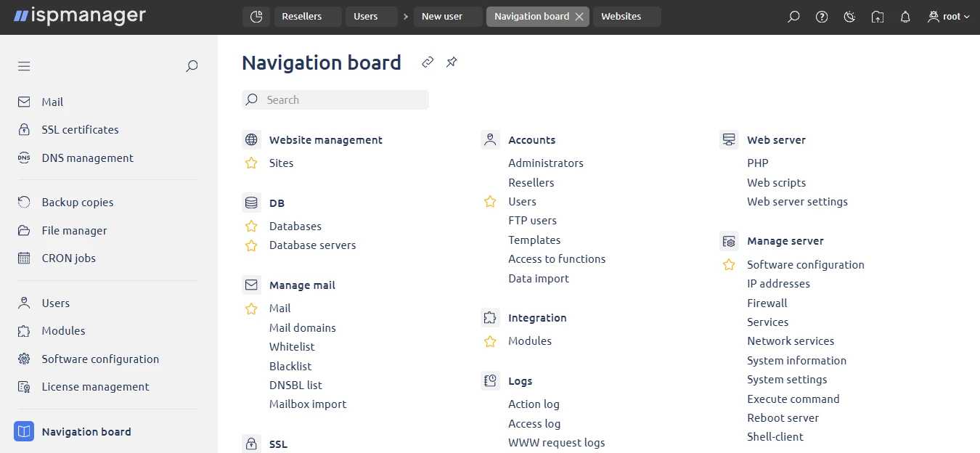
Task: Switch theme with the day/night icon
Action: click(x=849, y=17)
